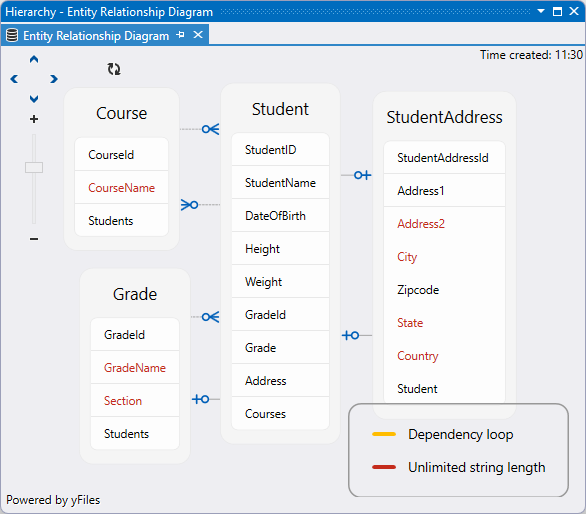Pan the diagram left with the arrow
Image resolution: width=586 pixels, height=514 pixels.
[x=14, y=79]
